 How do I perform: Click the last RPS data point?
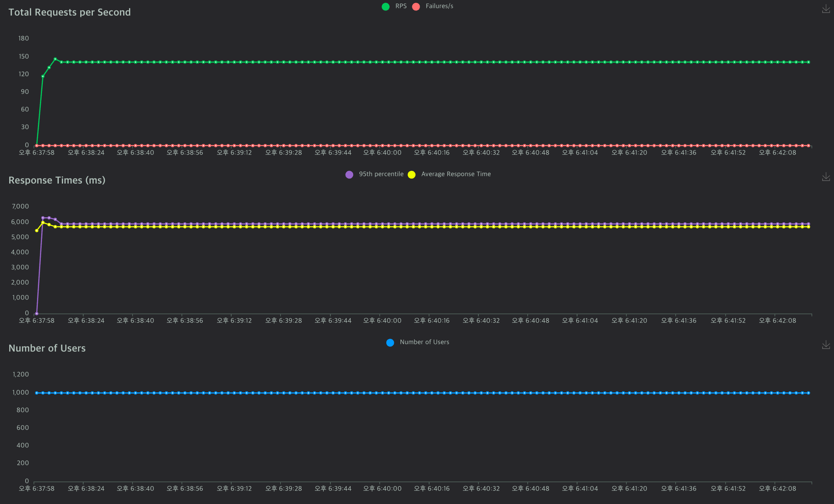tap(808, 62)
